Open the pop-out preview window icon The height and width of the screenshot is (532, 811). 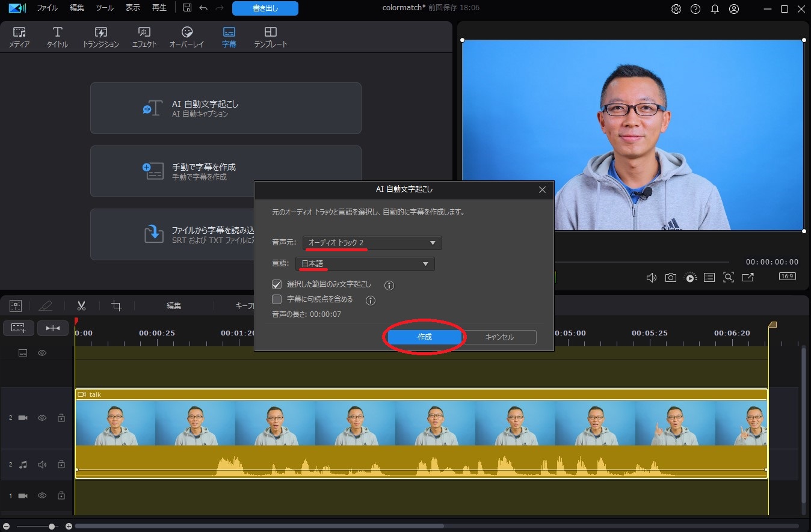pos(747,277)
